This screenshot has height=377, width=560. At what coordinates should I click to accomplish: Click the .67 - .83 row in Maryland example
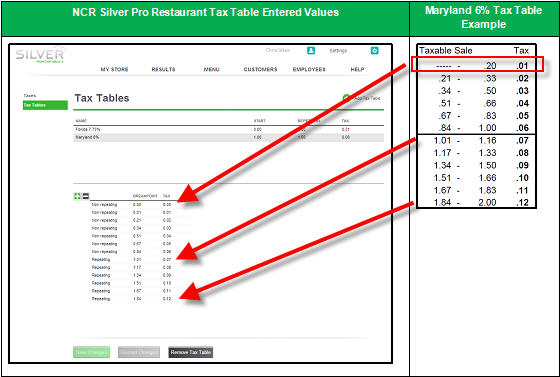click(x=476, y=116)
